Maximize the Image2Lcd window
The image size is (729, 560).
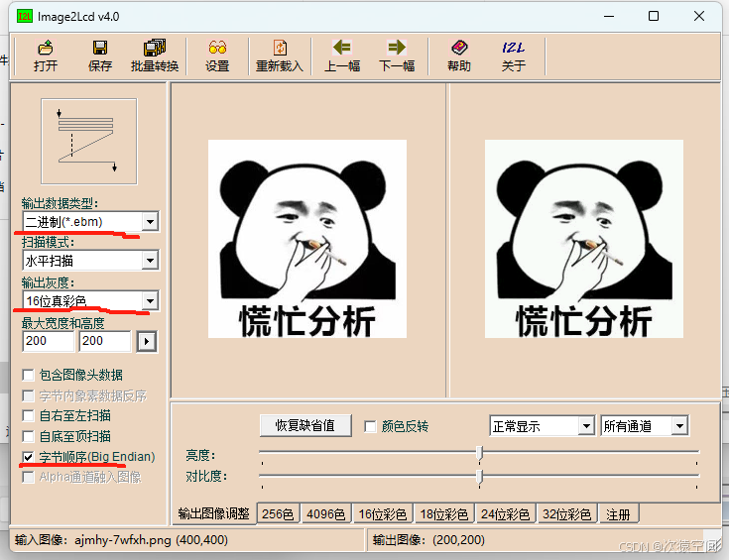pyautogui.click(x=654, y=16)
